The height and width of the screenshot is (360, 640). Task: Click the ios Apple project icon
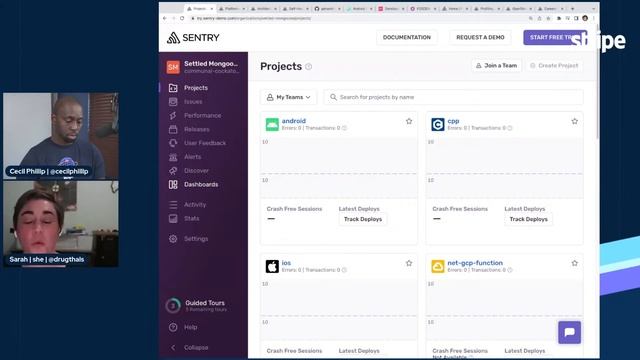(x=272, y=266)
